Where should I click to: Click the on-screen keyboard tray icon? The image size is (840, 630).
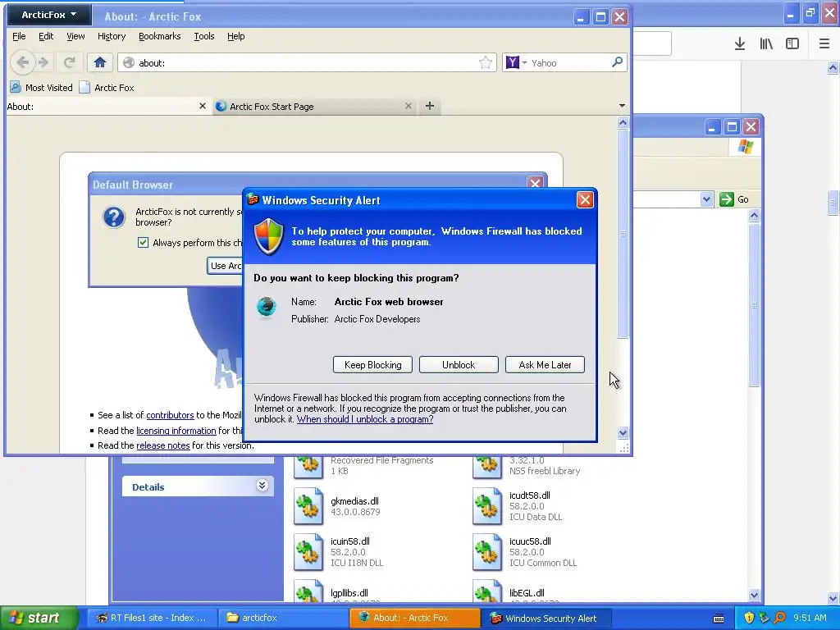(x=719, y=619)
